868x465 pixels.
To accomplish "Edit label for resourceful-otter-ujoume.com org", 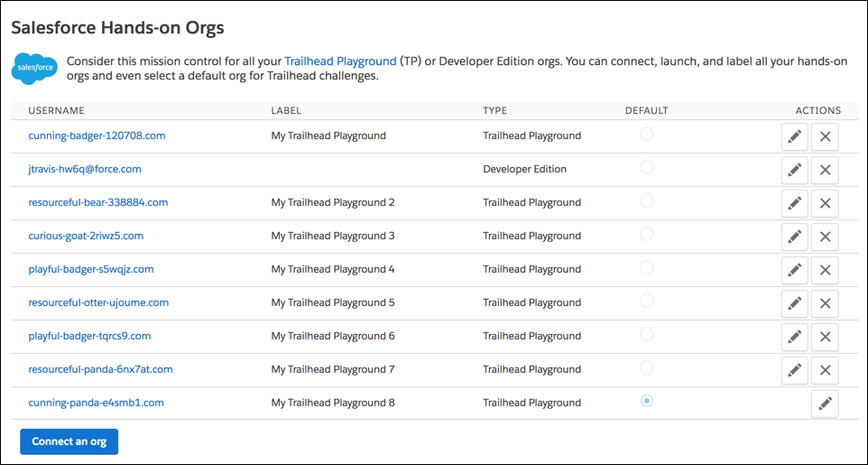I will pyautogui.click(x=794, y=303).
